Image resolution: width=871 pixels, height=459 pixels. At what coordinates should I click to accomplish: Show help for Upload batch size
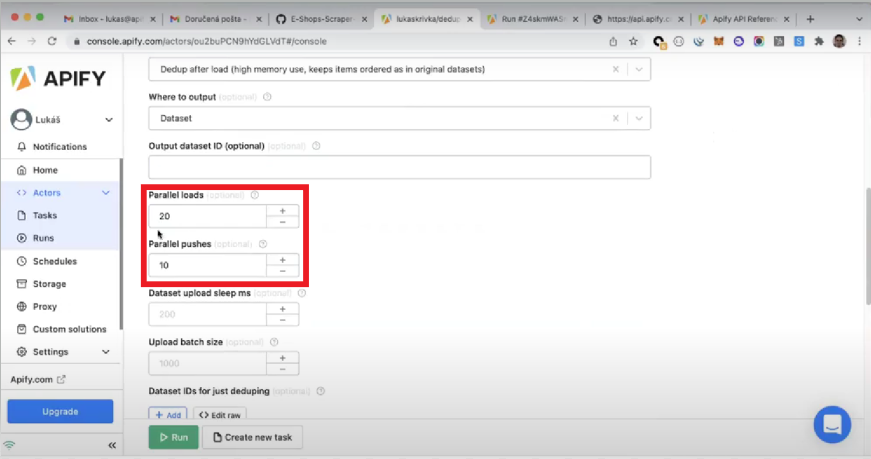pos(274,342)
